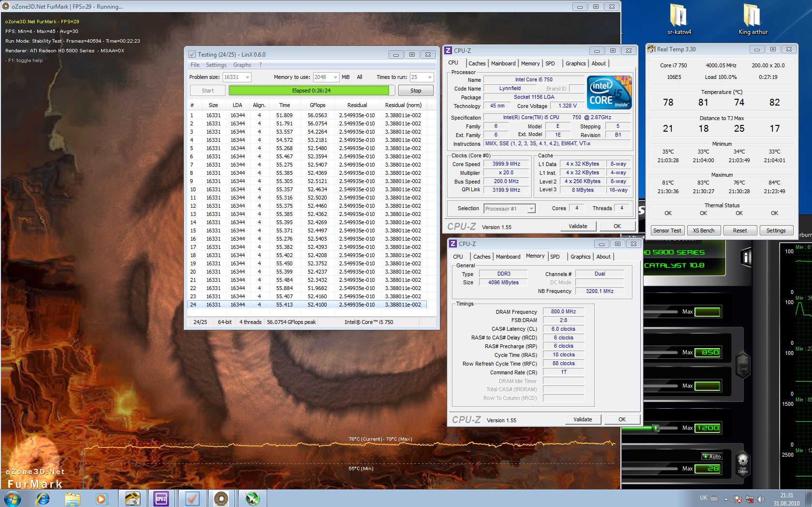The image size is (812, 507).
Task: Switch to MSI Afterburner via its taskbar icon
Action: click(252, 498)
